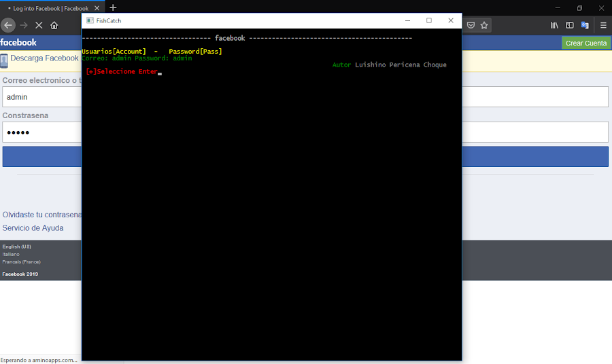The height and width of the screenshot is (364, 612).
Task: Restore down the Firefox browser window
Action: 579,7
